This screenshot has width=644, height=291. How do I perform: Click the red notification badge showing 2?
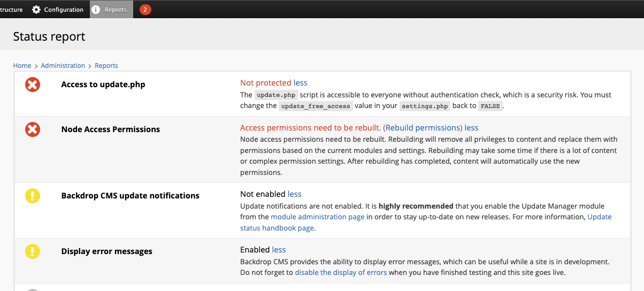(x=145, y=10)
